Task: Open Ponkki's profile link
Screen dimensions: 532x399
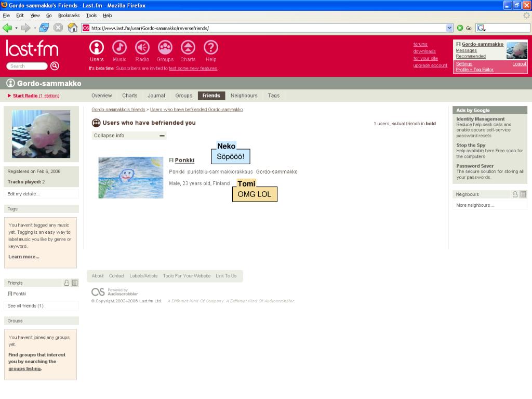Action: coord(184,160)
